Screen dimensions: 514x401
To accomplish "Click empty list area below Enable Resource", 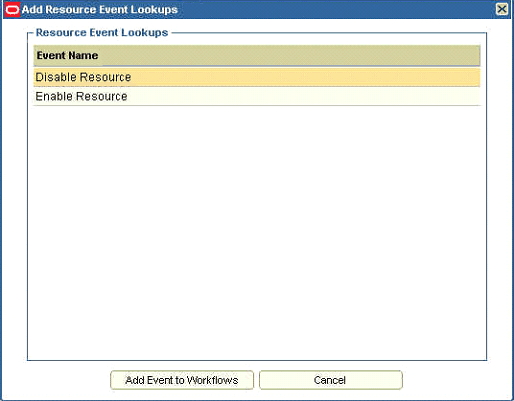I will click(x=257, y=232).
